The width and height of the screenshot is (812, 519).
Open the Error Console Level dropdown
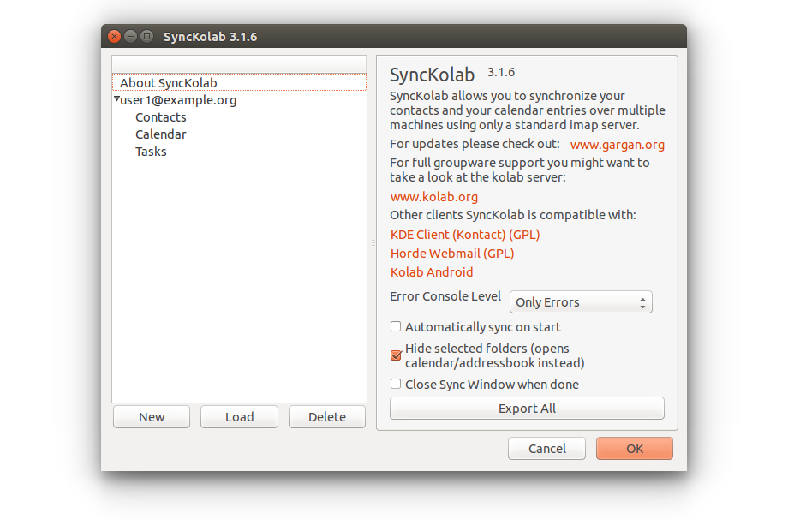tap(581, 302)
